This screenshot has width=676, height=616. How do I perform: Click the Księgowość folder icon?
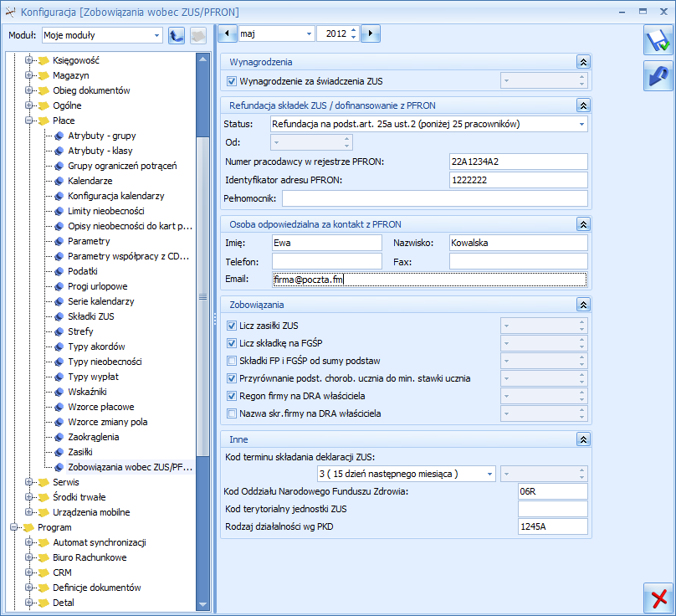pyautogui.click(x=44, y=60)
